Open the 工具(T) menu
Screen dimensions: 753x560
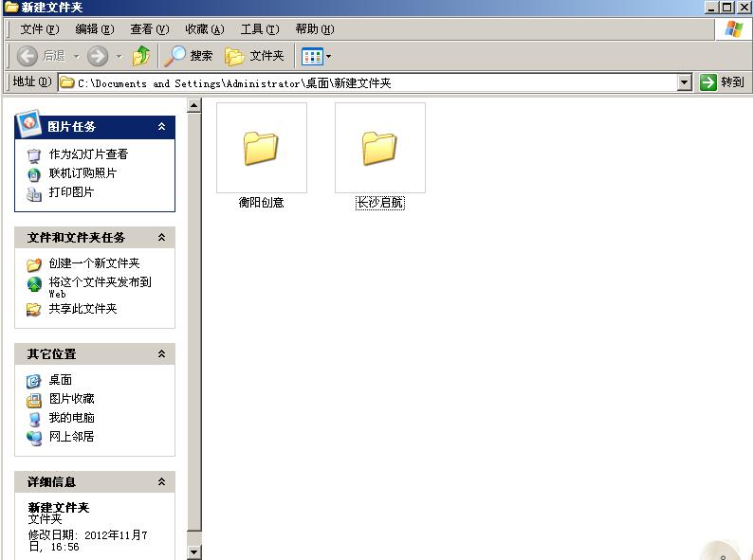pos(259,29)
